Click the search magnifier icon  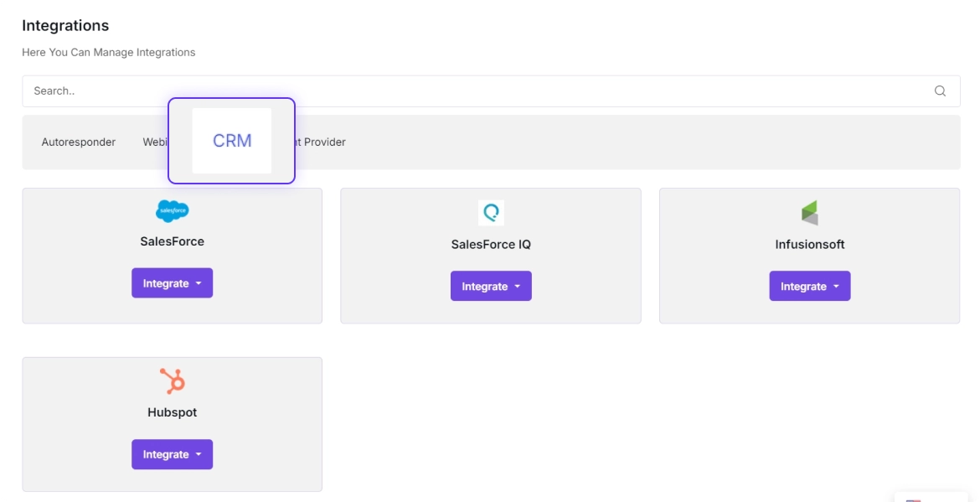(940, 91)
